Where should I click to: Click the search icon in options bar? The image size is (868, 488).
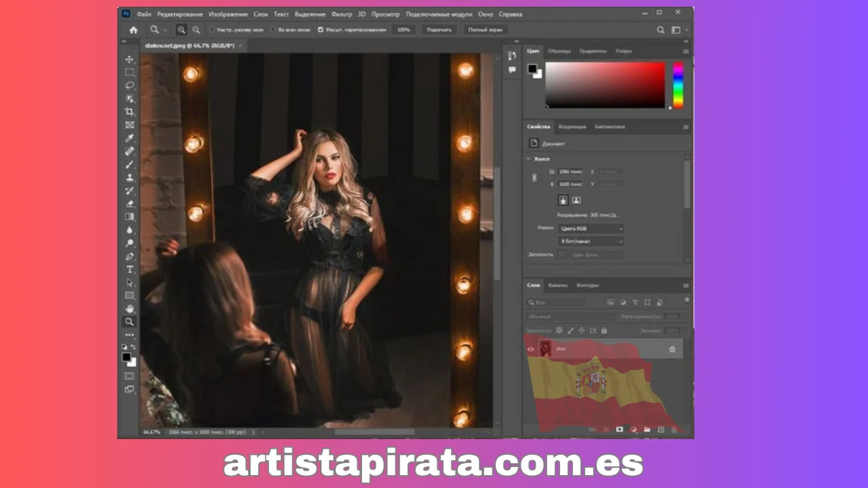pos(660,30)
